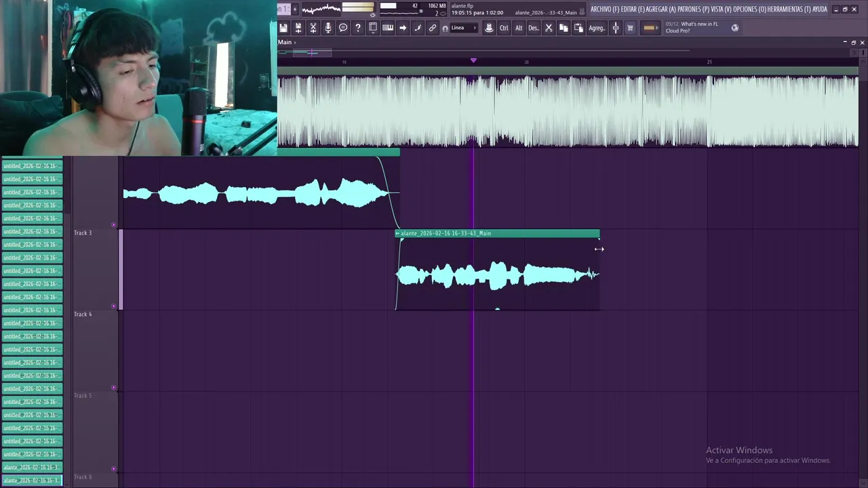Click the question mark help icon
The height and width of the screenshot is (488, 868).
pos(358,28)
